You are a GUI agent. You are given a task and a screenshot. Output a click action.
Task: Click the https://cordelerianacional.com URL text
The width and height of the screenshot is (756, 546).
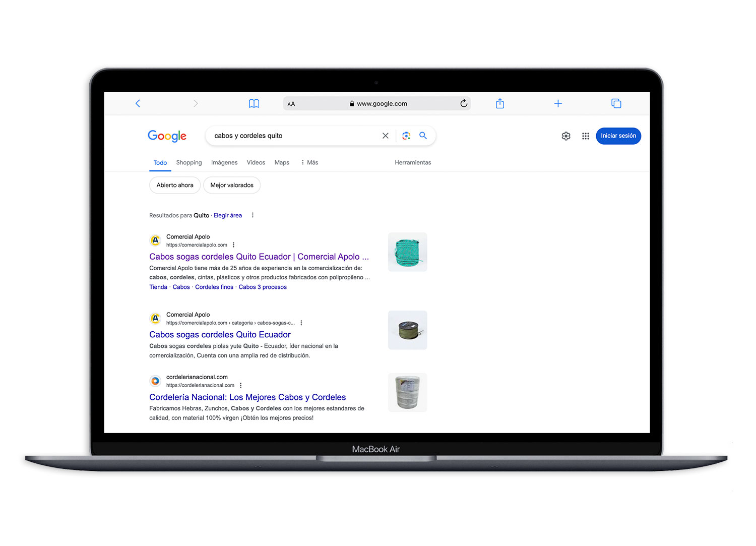pyautogui.click(x=200, y=385)
